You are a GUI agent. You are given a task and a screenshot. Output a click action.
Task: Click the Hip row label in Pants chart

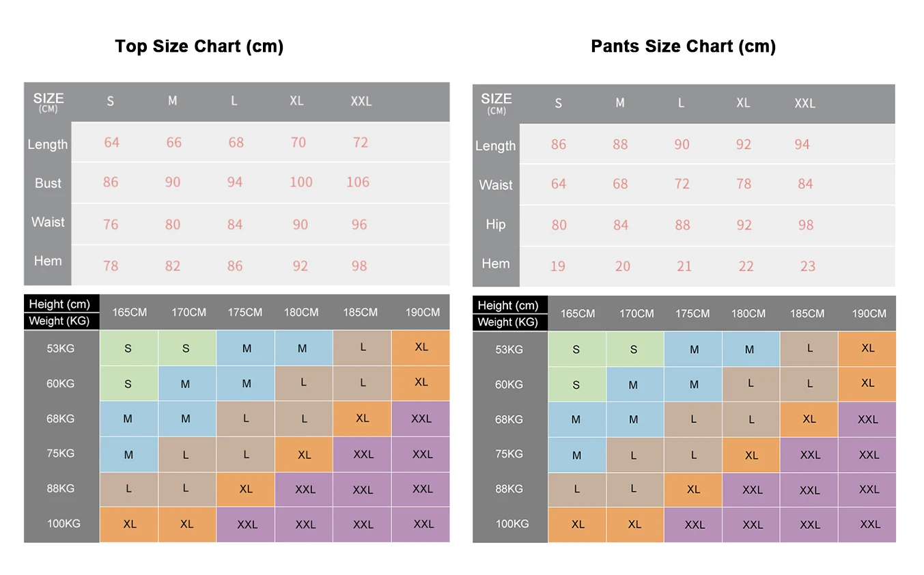tap(496, 225)
